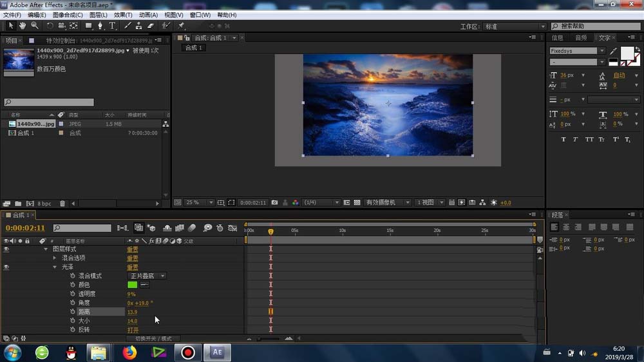644x362 pixels.
Task: Toggle stopwatch for 透明度 property
Action: click(x=73, y=294)
